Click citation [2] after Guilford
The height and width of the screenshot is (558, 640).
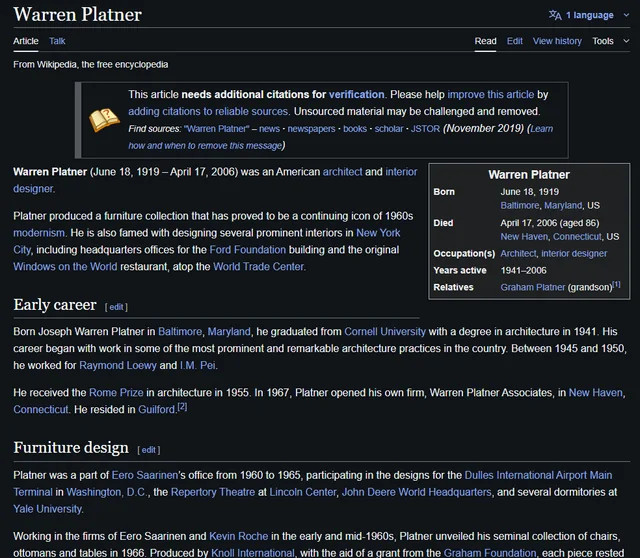tap(182, 407)
